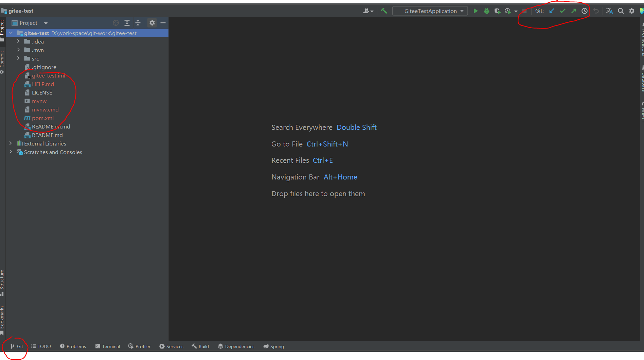Open Project panel options gear
The height and width of the screenshot is (360, 644).
(152, 23)
